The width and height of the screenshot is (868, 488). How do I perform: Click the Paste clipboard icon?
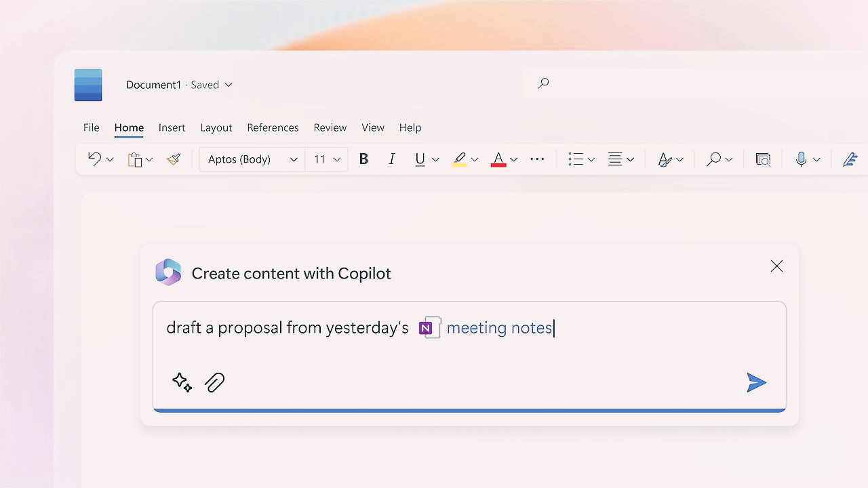[x=135, y=159]
